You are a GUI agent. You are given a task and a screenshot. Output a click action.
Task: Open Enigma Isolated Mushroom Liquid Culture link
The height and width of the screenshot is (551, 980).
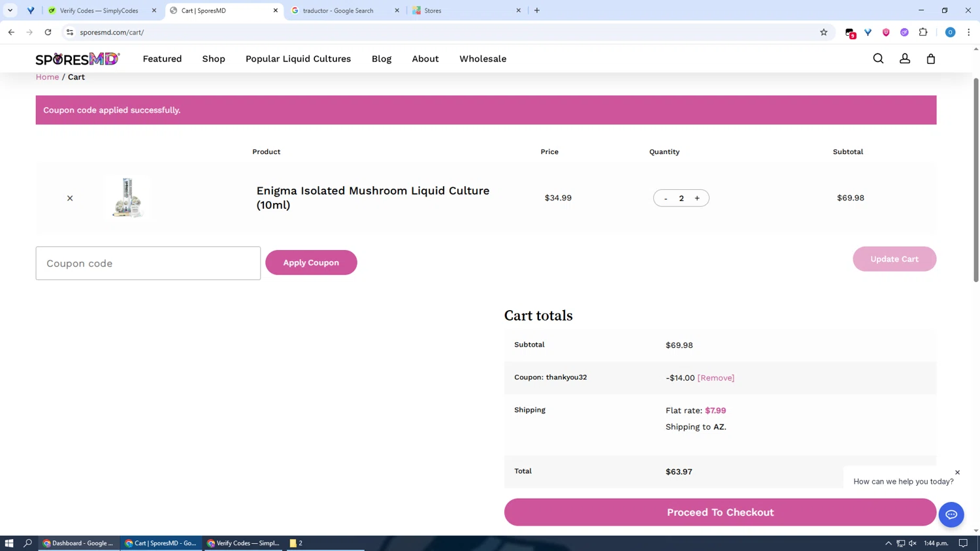tap(372, 198)
